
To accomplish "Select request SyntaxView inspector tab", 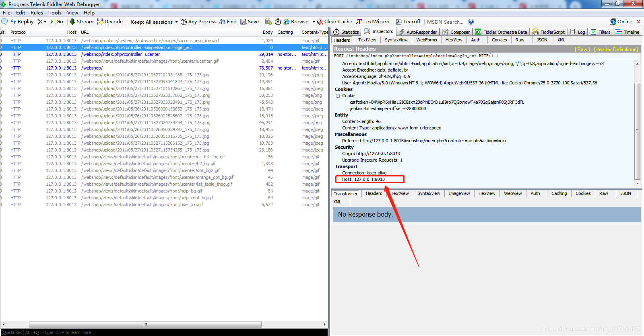I will tap(396, 40).
